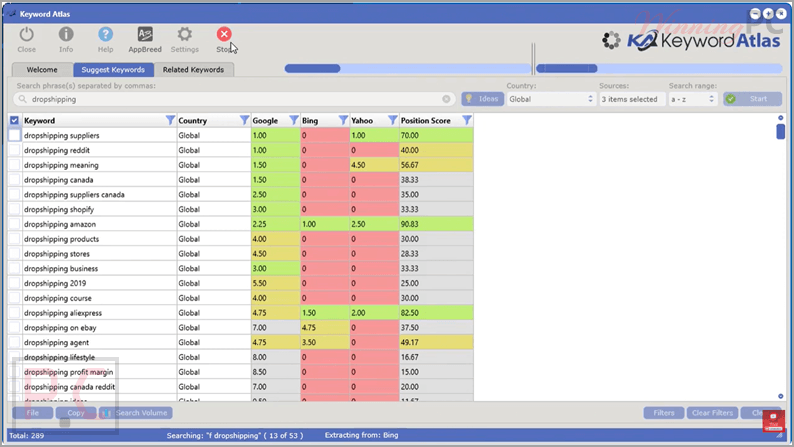
Task: Check the box for dropshipping amazon
Action: pyautogui.click(x=14, y=224)
